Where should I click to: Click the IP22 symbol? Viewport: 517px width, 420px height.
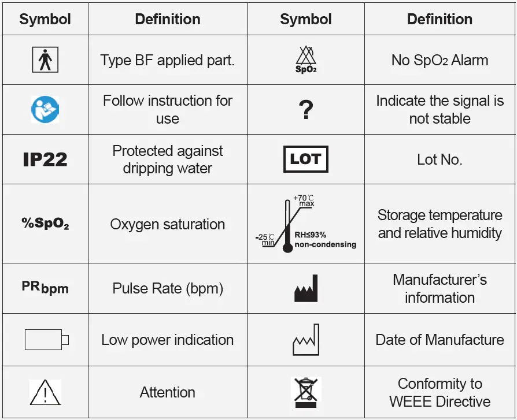(x=45, y=159)
